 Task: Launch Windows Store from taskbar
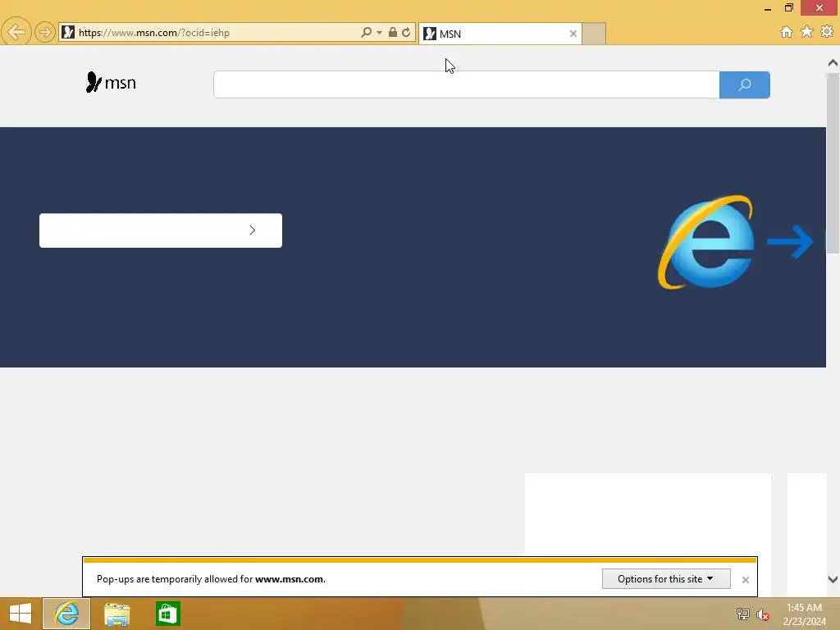167,614
